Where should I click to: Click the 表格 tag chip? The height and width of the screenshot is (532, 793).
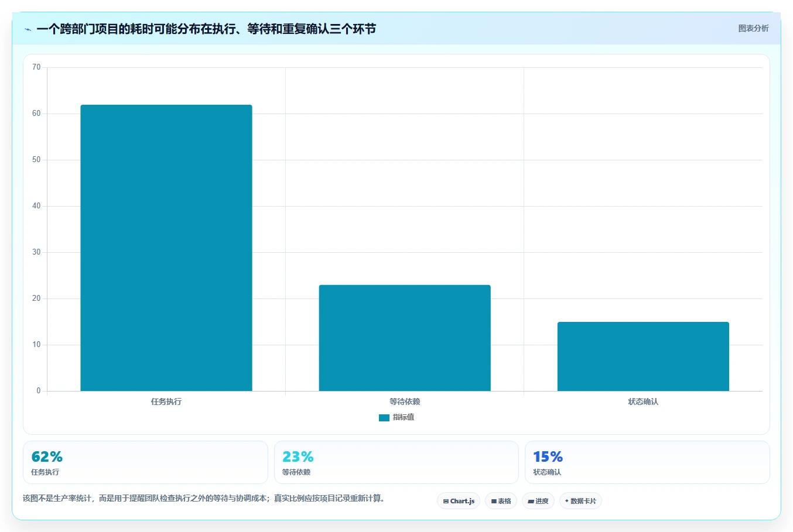(x=501, y=501)
